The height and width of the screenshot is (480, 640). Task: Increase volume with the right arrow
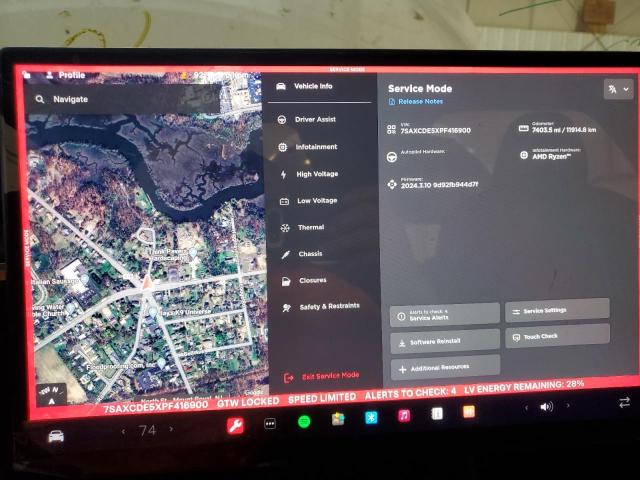click(x=568, y=405)
